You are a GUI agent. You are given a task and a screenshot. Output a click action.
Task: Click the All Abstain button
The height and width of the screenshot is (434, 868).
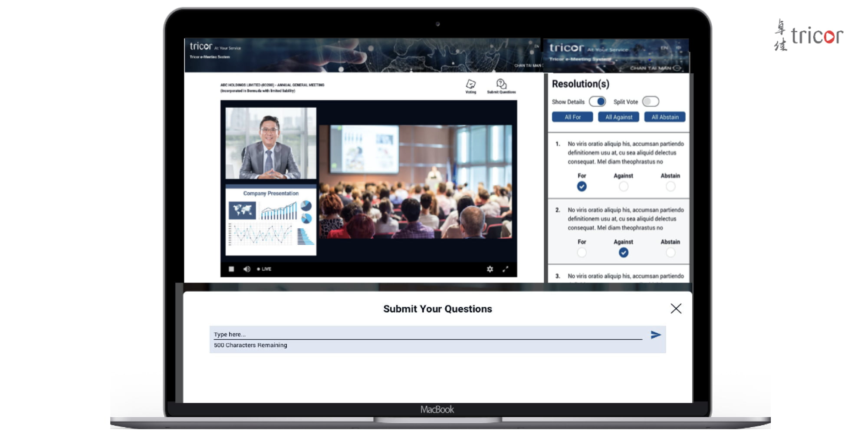point(665,117)
